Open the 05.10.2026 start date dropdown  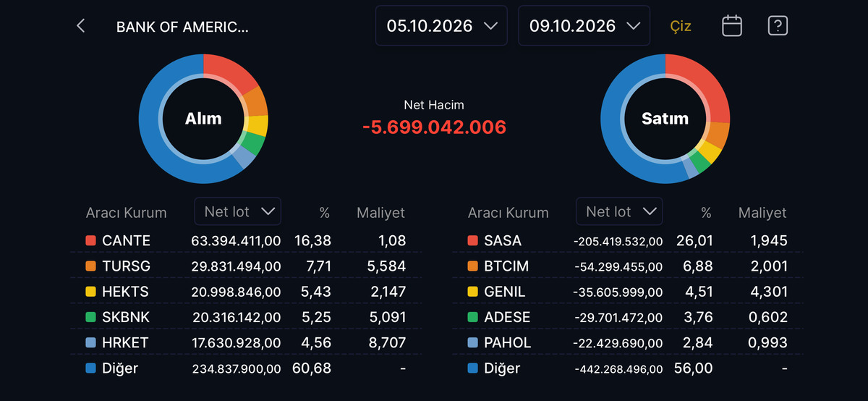pyautogui.click(x=441, y=26)
